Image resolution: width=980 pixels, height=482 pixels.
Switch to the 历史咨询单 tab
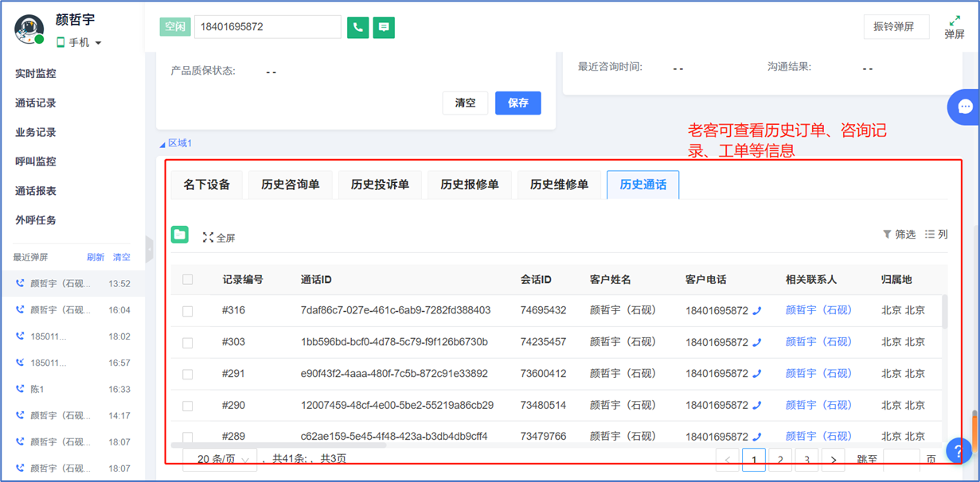(x=290, y=185)
